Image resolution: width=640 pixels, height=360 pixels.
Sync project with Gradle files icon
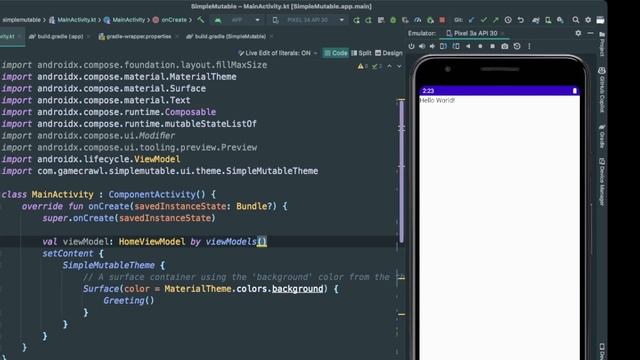pos(536,20)
